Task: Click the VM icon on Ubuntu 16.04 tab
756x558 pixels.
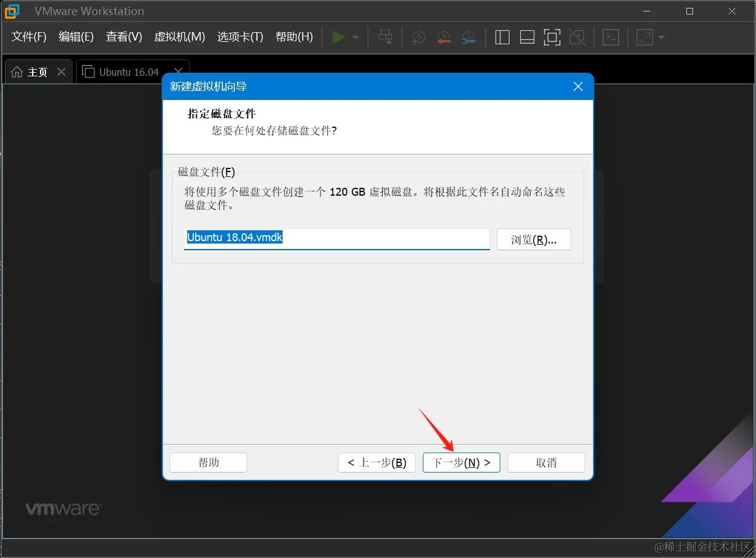Action: tap(88, 71)
